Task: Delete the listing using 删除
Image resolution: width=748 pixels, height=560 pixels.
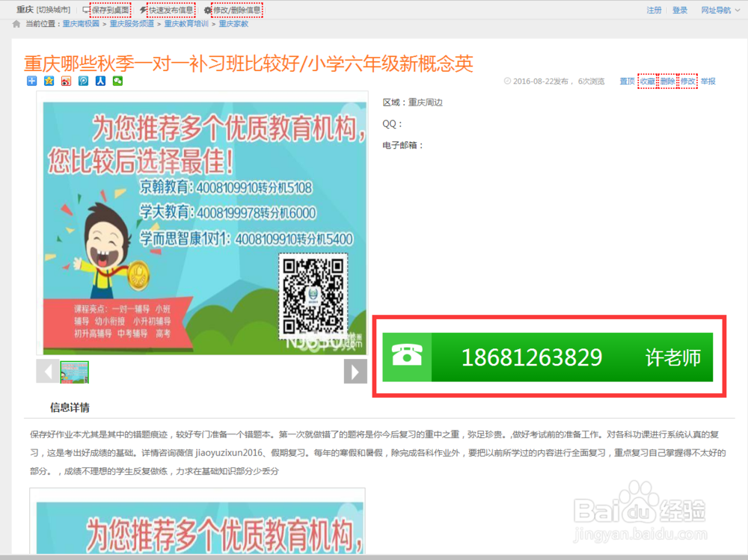Action: coord(668,81)
